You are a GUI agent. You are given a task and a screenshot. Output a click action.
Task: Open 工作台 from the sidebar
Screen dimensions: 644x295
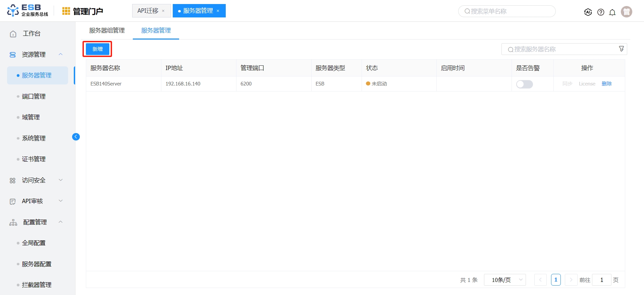(x=32, y=34)
